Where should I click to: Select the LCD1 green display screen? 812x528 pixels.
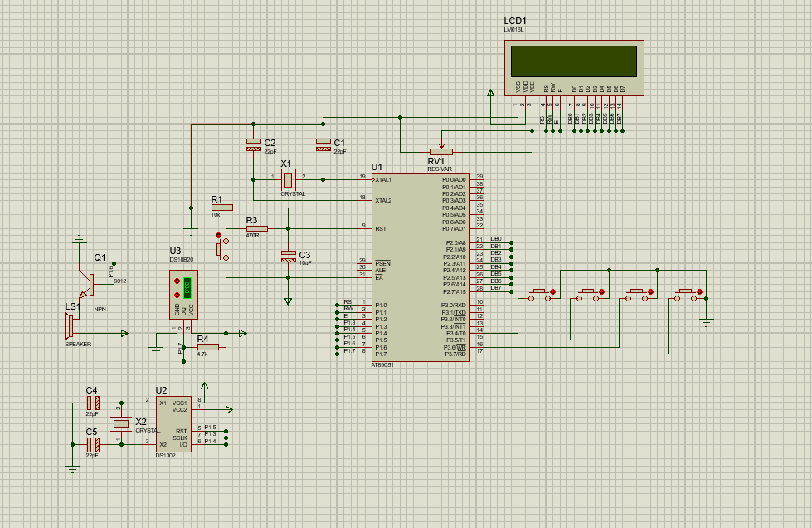click(574, 61)
